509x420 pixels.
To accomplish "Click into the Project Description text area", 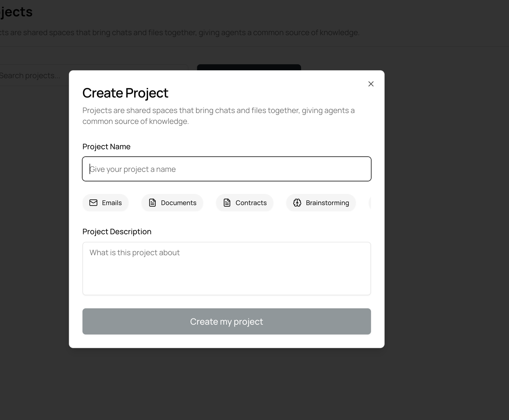I will pyautogui.click(x=227, y=268).
